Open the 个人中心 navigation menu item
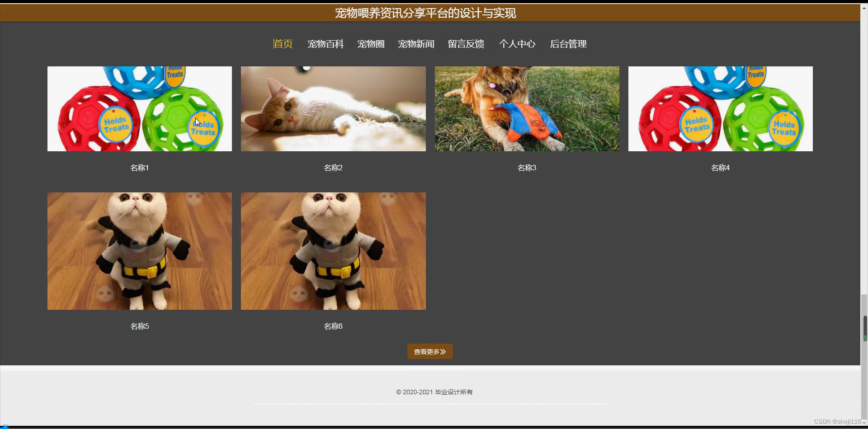The width and height of the screenshot is (868, 429). point(517,44)
